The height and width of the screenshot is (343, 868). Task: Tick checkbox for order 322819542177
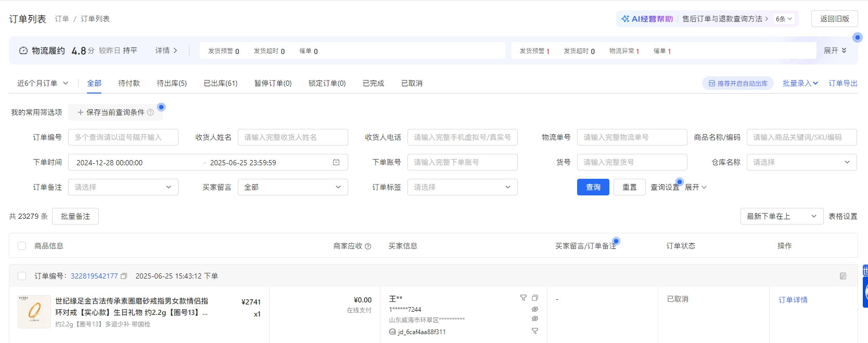pos(22,276)
